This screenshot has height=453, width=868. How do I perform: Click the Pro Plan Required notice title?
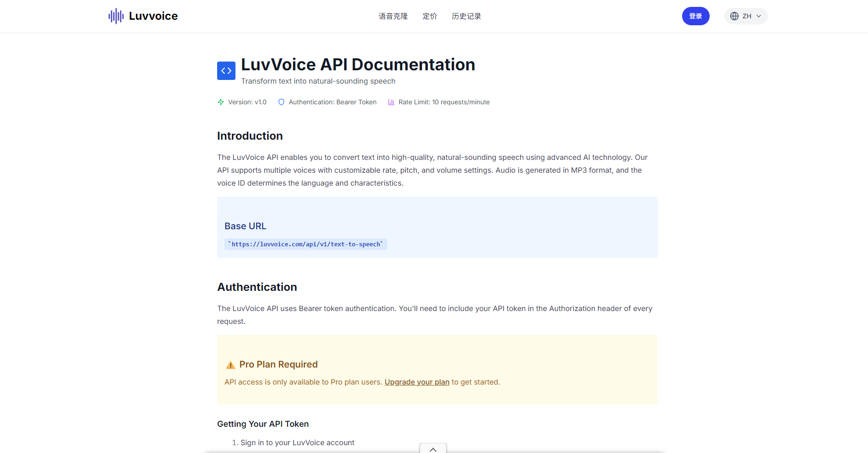(x=278, y=364)
